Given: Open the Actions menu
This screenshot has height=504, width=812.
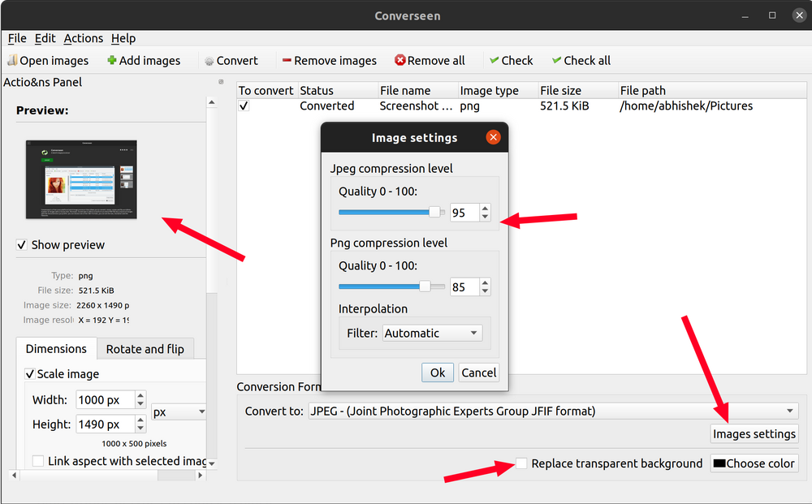Looking at the screenshot, I should click(83, 38).
